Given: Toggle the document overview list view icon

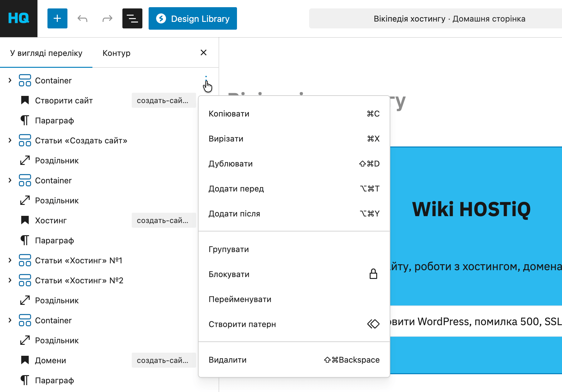Looking at the screenshot, I should pos(132,18).
